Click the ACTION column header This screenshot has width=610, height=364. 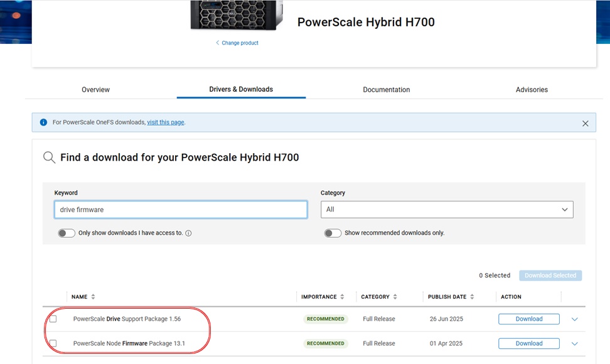pos(511,297)
